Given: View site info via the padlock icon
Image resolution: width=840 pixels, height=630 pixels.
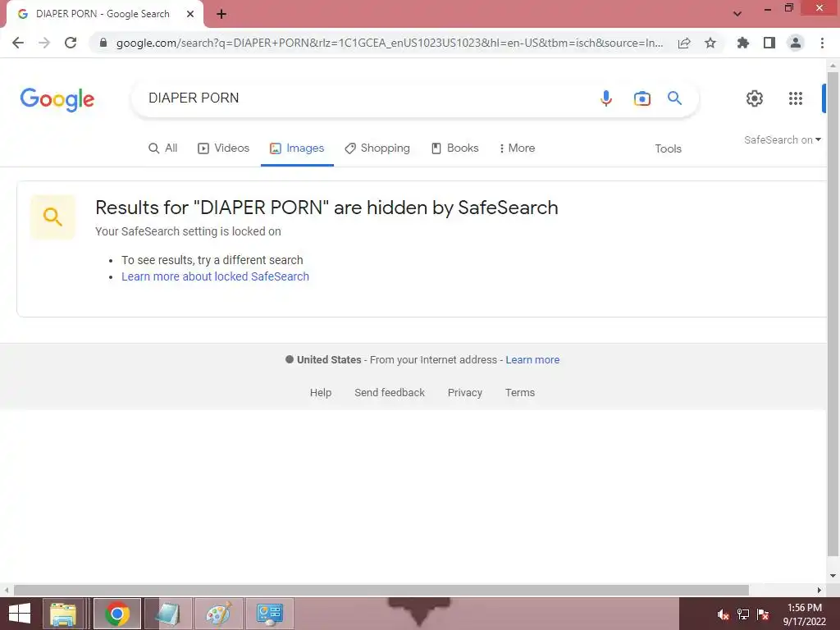Looking at the screenshot, I should (x=103, y=43).
